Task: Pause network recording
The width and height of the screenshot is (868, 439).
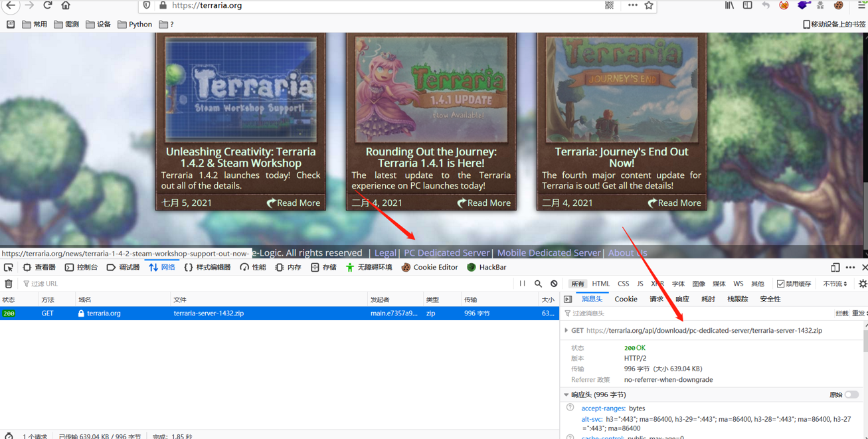Action: click(523, 284)
